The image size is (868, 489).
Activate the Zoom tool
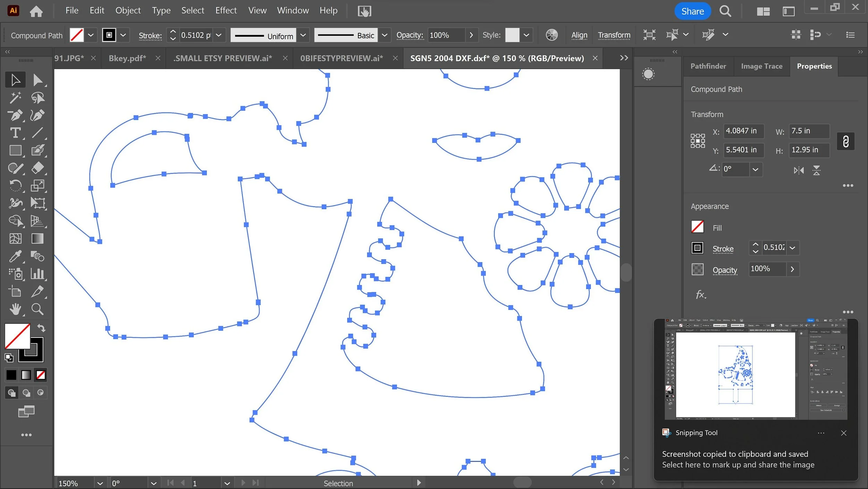point(37,309)
